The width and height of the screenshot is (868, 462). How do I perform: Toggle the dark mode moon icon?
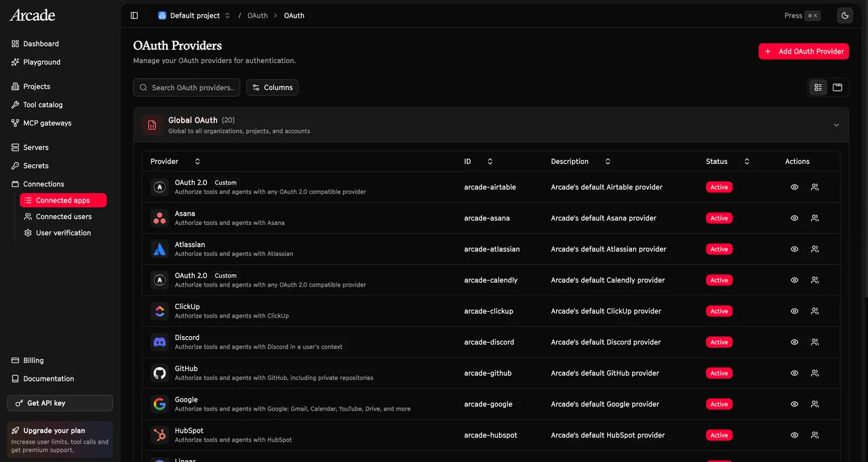[x=845, y=16]
